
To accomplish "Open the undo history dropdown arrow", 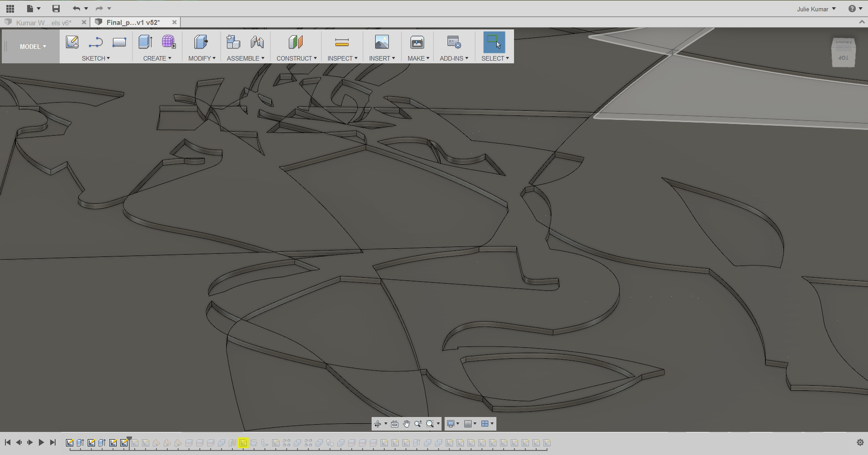I will pyautogui.click(x=86, y=9).
